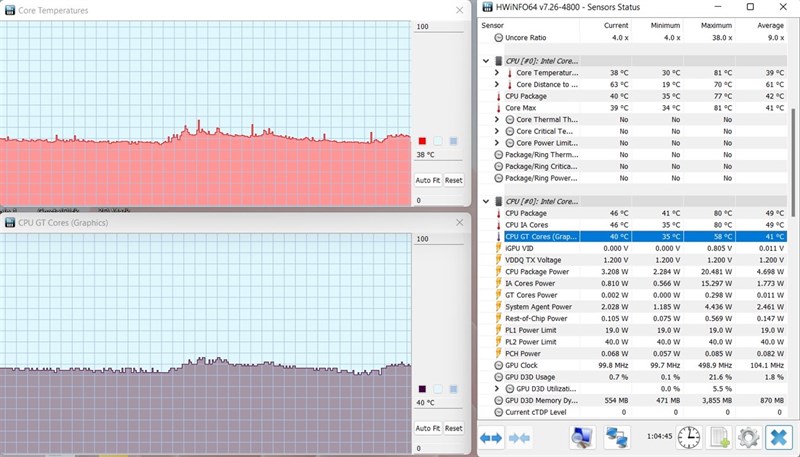Close the Core Temperatures graph window
The image size is (800, 457).
(460, 10)
